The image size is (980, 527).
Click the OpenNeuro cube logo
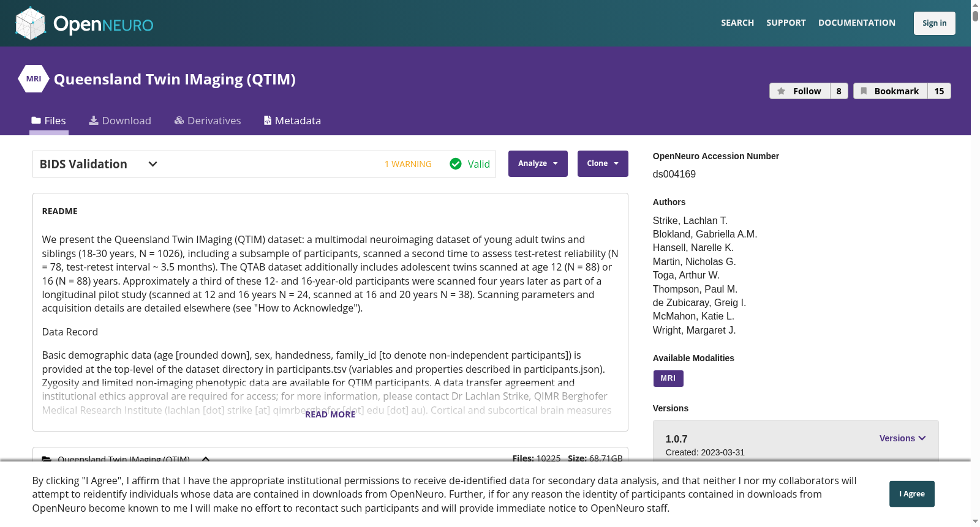tap(31, 23)
